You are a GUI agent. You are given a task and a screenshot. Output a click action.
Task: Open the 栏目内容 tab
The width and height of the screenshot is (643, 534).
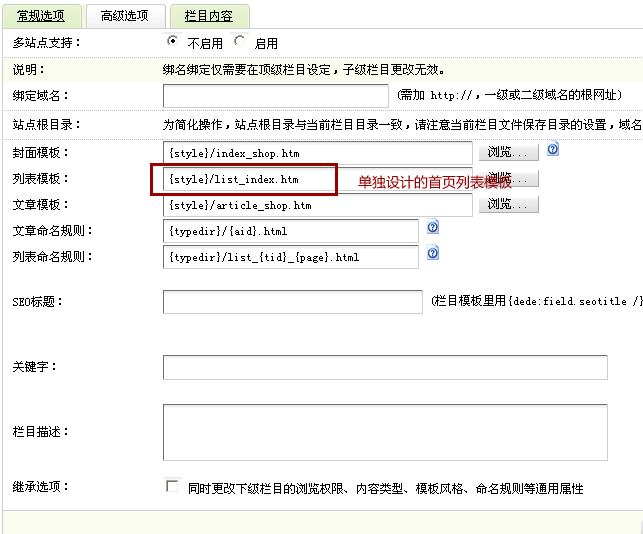point(209,16)
